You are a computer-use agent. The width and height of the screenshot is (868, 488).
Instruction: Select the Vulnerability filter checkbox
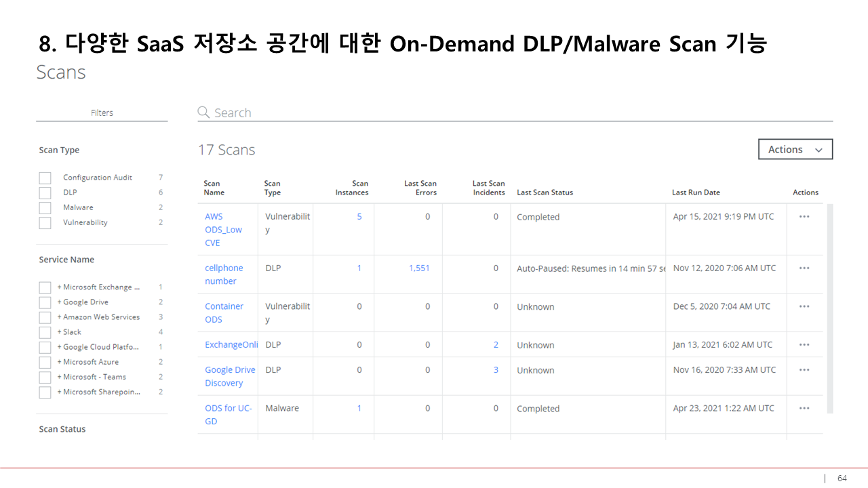[45, 223]
